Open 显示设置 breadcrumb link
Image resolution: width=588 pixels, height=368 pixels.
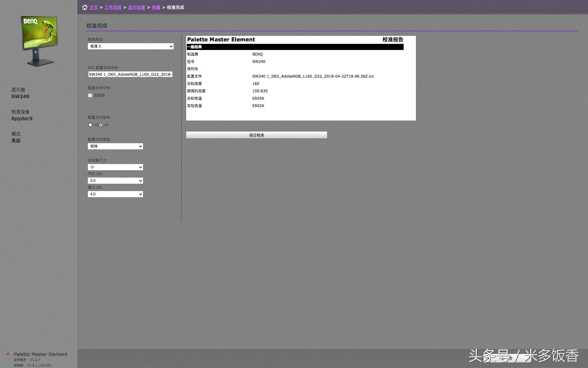[137, 7]
